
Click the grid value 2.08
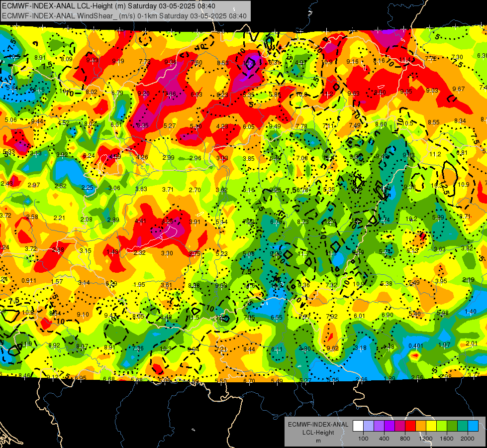[87, 219]
